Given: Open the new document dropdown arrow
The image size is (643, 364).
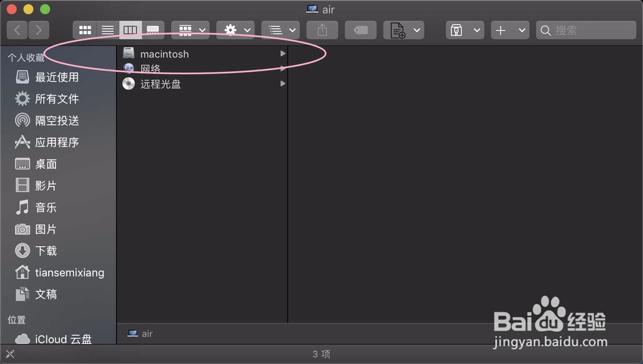Looking at the screenshot, I should pos(417,30).
